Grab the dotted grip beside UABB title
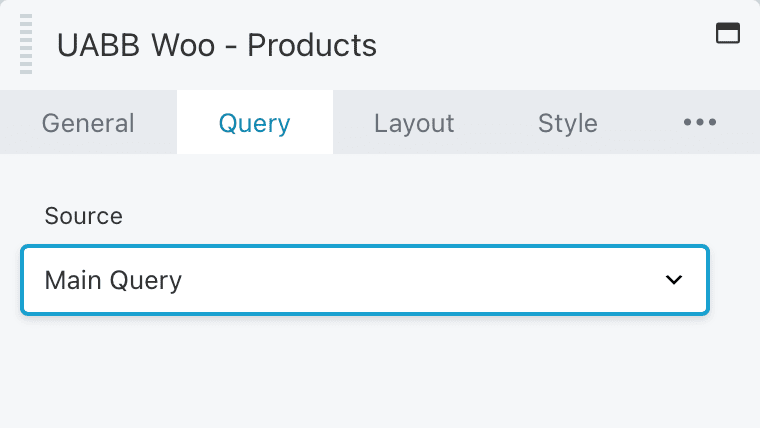 [x=26, y=44]
